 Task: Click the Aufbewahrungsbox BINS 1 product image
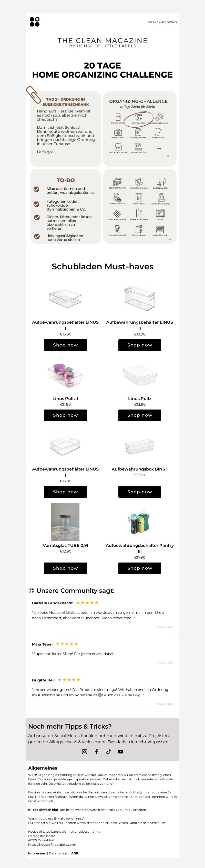tap(140, 446)
